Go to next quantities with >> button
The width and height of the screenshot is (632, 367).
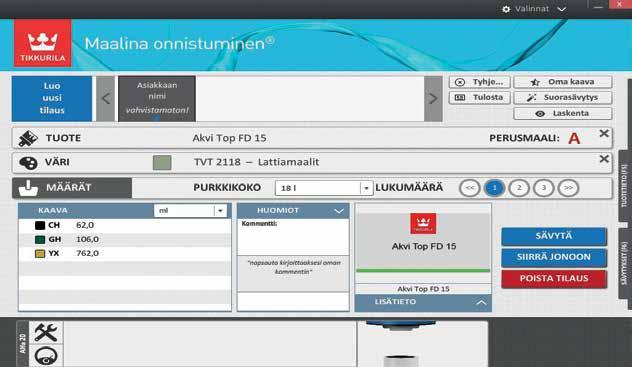click(x=568, y=188)
